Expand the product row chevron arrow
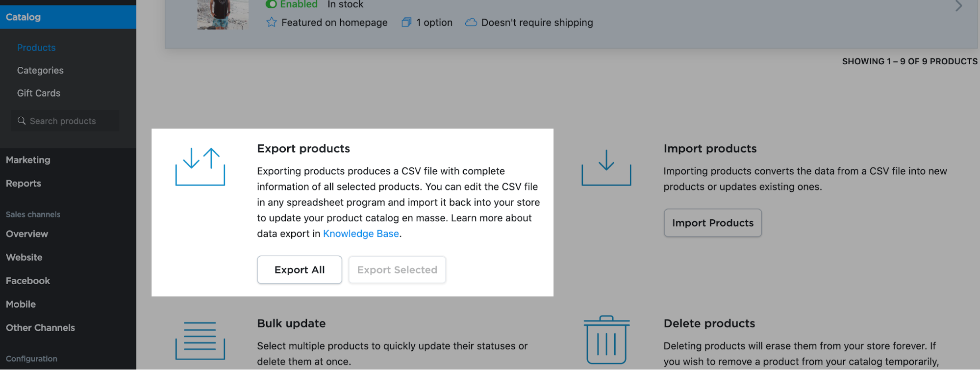 [959, 6]
